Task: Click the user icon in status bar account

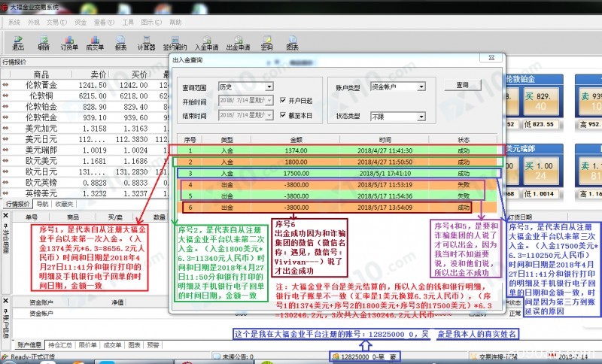Action: (x=336, y=356)
